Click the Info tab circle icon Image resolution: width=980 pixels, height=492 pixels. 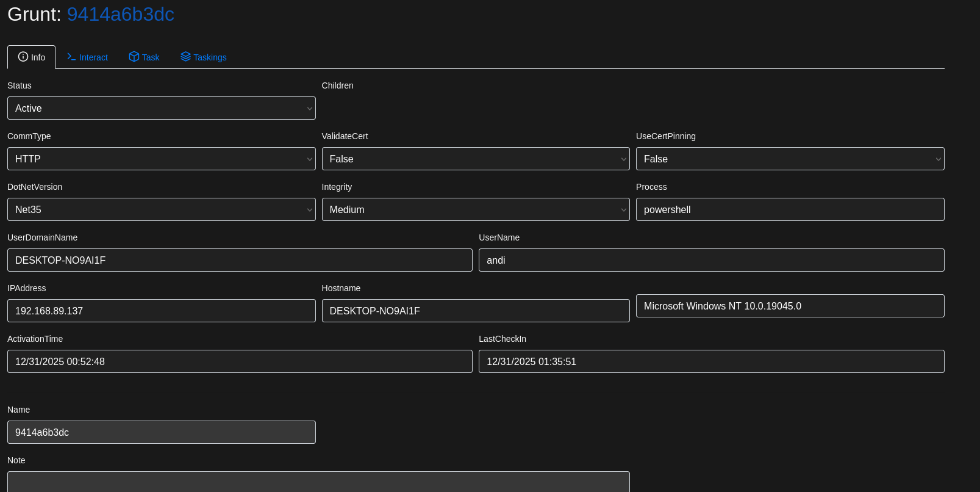click(x=23, y=57)
